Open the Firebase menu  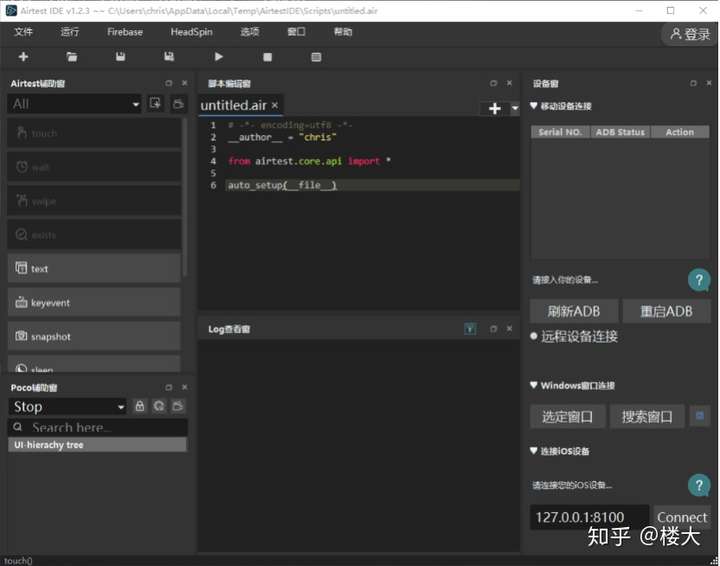(x=125, y=32)
